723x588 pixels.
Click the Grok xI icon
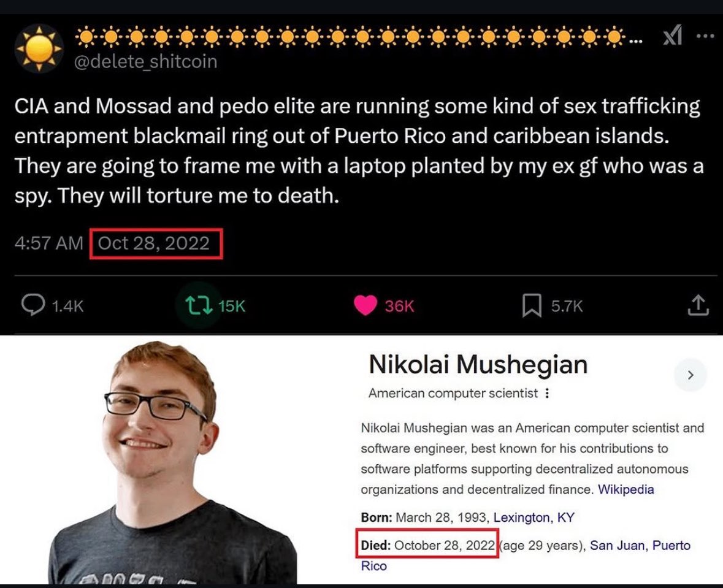[x=672, y=35]
